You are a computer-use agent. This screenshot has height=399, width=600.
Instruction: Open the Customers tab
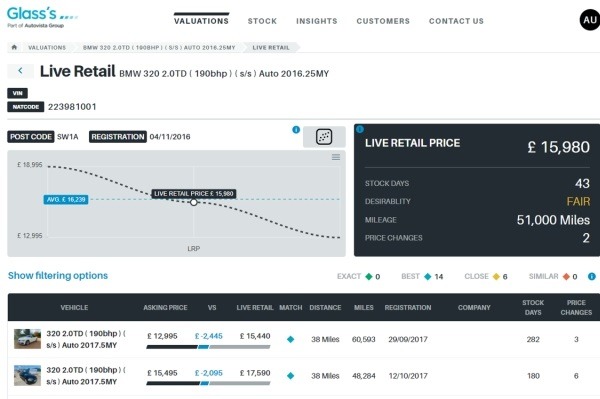(383, 21)
